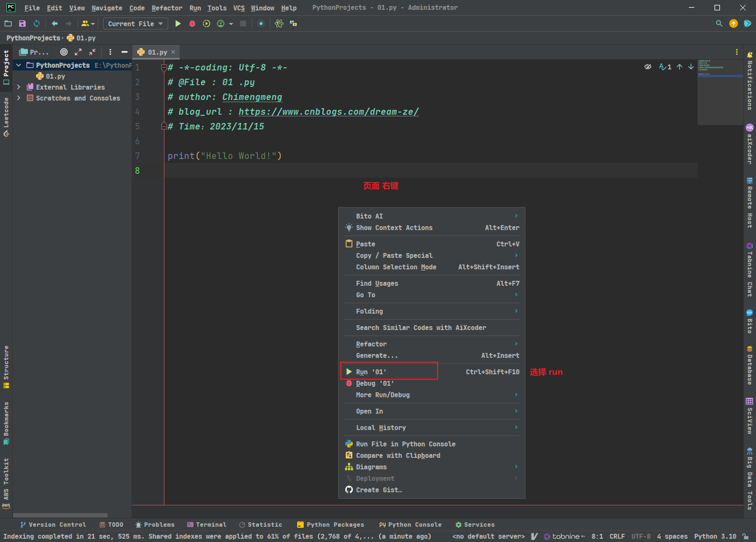The width and height of the screenshot is (756, 542).
Task: Click the Python 3.10 interpreter in status bar
Action: point(715,537)
